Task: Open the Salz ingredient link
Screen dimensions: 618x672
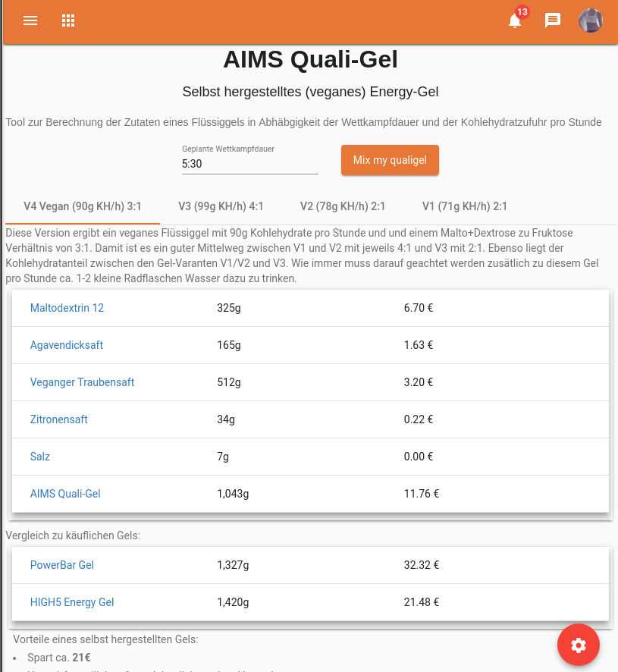Action: 40,457
